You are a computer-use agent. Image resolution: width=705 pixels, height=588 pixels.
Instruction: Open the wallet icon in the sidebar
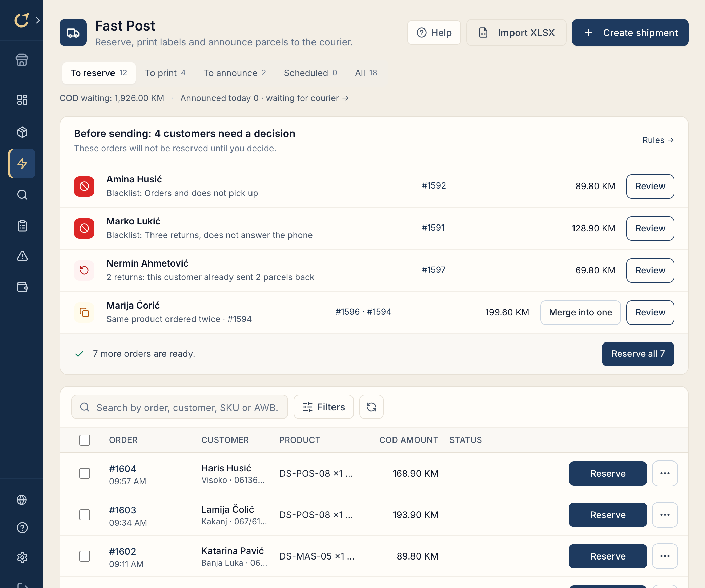pos(22,287)
